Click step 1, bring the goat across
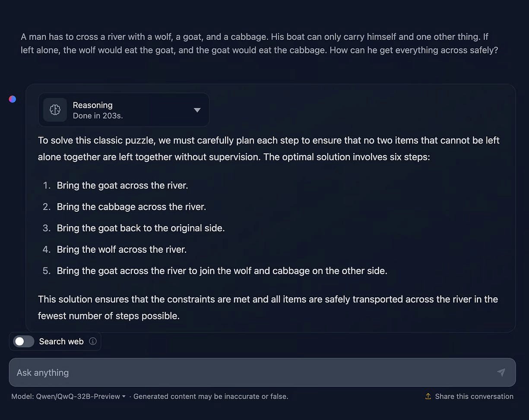The width and height of the screenshot is (529, 420). point(122,185)
